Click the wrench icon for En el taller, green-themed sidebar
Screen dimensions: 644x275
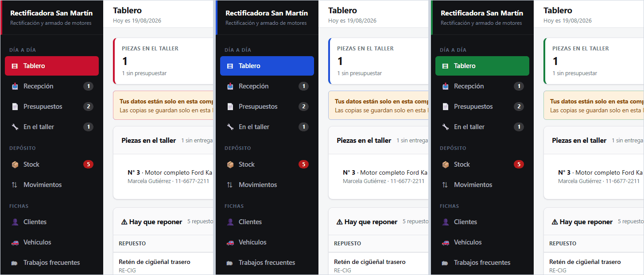(445, 127)
